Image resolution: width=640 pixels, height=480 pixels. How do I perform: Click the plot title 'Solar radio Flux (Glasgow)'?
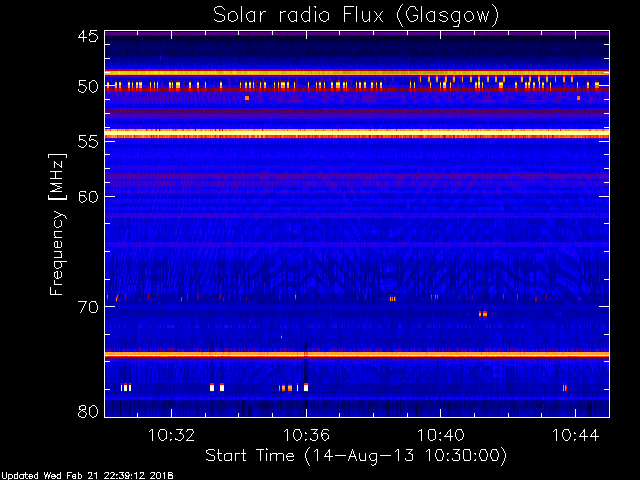[x=356, y=16]
